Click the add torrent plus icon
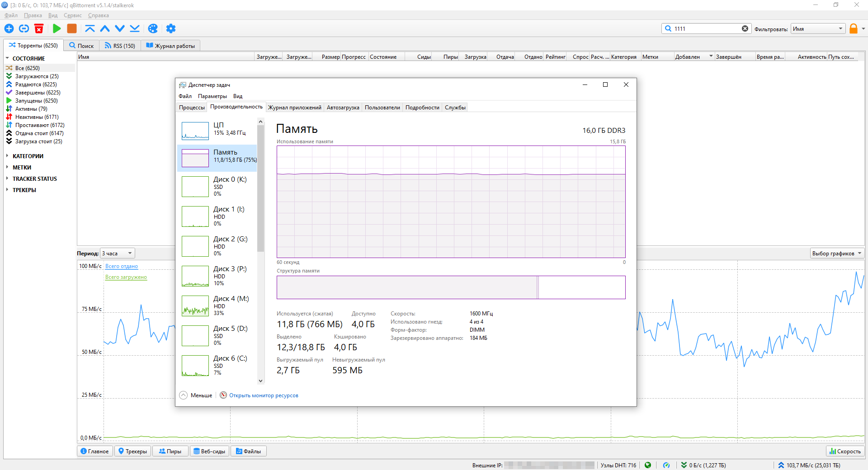Screen dimensions: 868x470 click(9, 28)
